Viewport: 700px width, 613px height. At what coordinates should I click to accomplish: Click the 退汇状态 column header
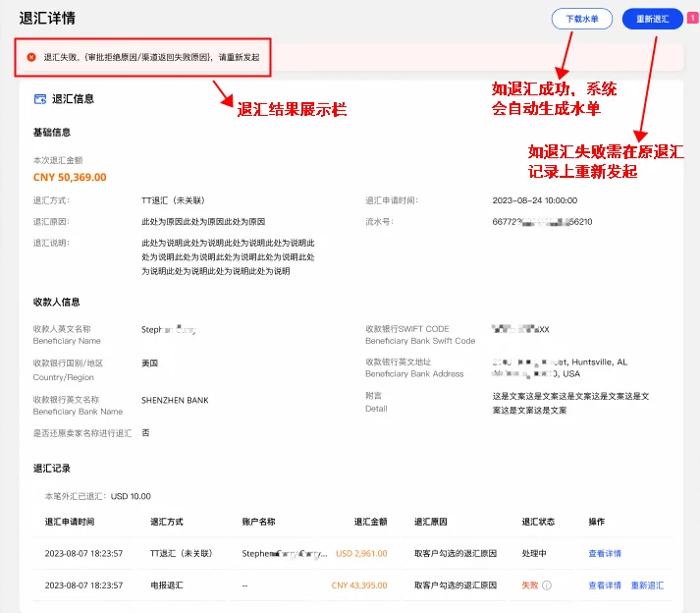coord(538,522)
